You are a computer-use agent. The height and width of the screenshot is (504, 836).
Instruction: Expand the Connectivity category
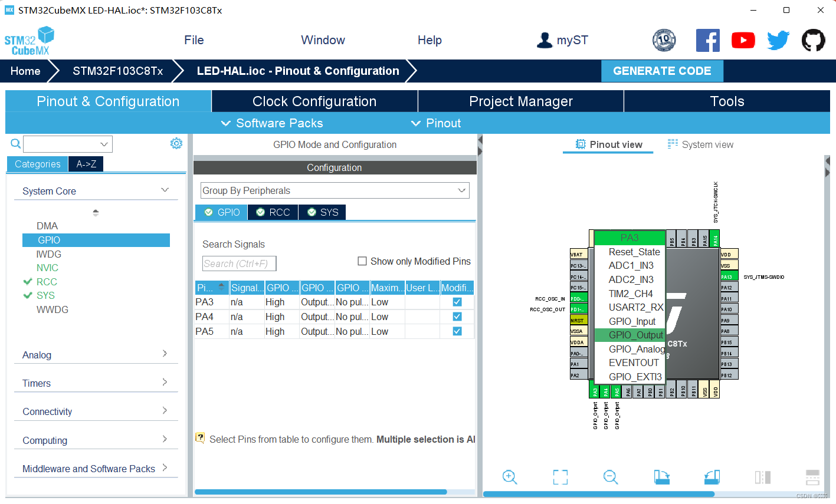pos(165,410)
